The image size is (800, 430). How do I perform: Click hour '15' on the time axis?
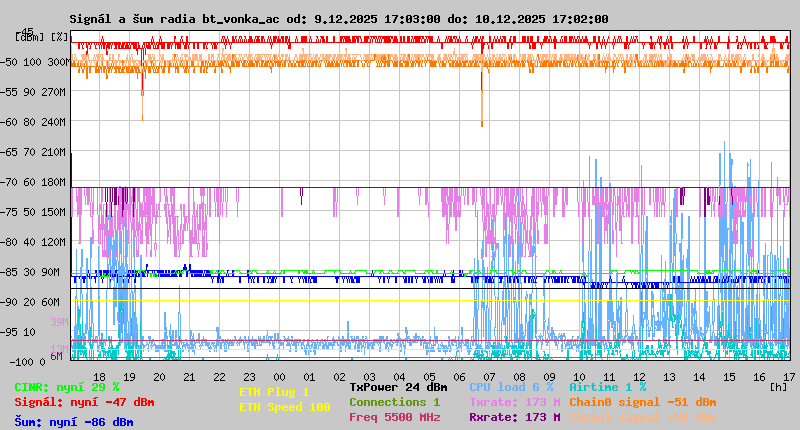coord(729,377)
